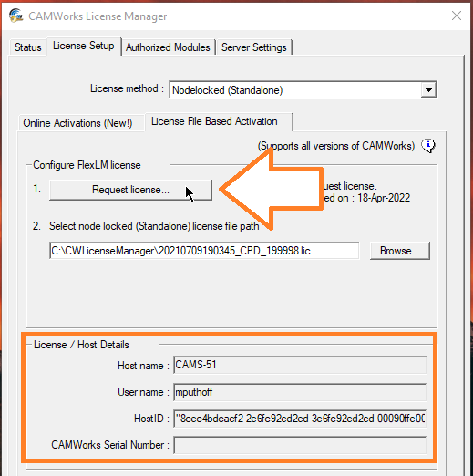Open the blue info help bubble icon
Image resolution: width=473 pixels, height=476 pixels.
[x=428, y=146]
